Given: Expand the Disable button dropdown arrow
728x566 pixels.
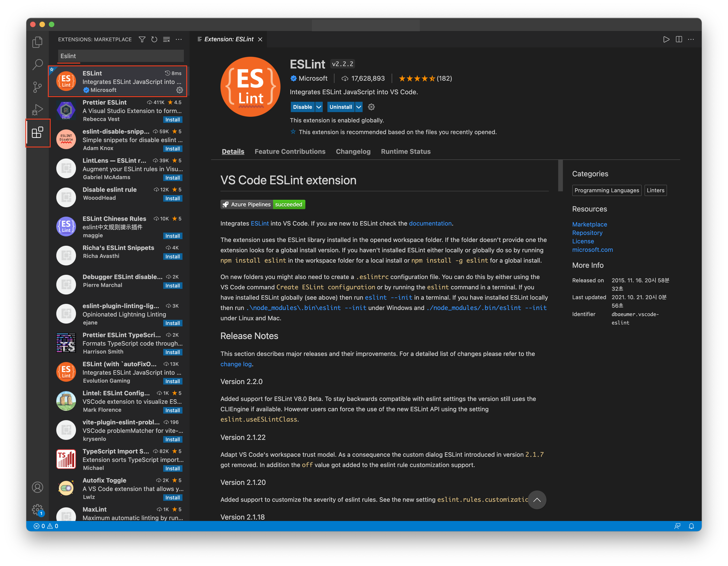Looking at the screenshot, I should click(x=319, y=107).
